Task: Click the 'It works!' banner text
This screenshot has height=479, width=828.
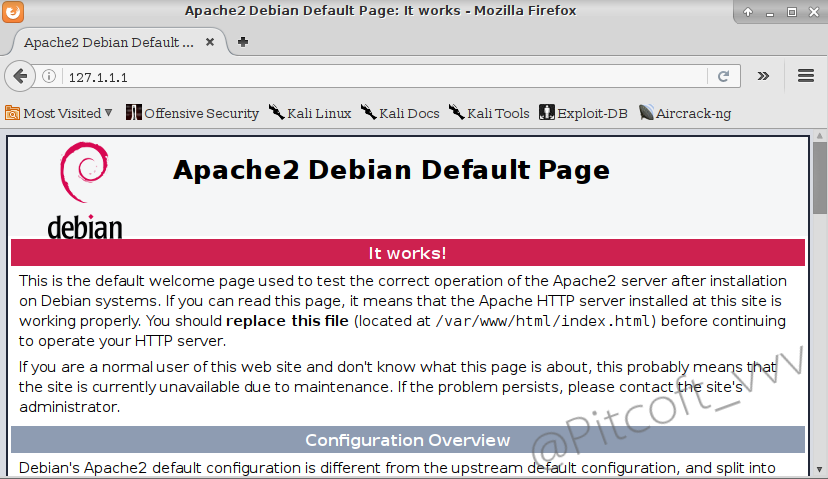Action: click(408, 253)
